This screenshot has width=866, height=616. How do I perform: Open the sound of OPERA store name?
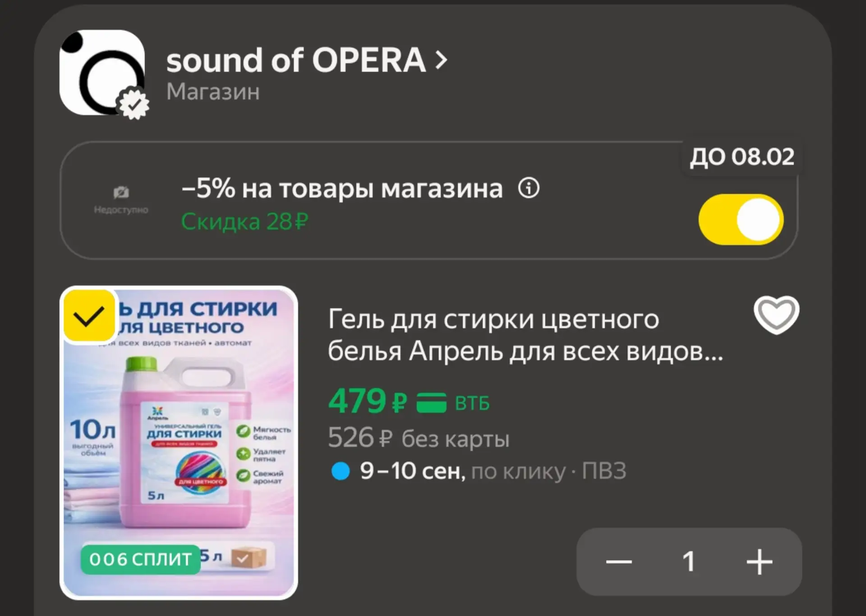tap(296, 60)
